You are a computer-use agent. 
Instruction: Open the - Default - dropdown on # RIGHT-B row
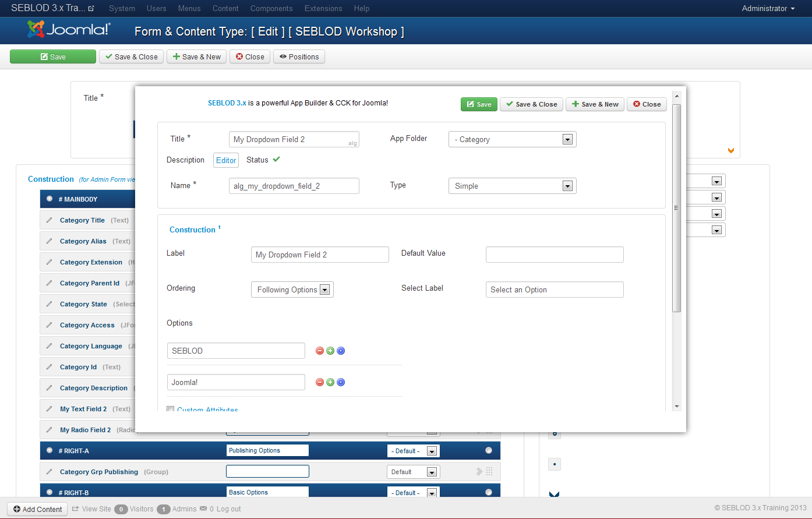414,493
